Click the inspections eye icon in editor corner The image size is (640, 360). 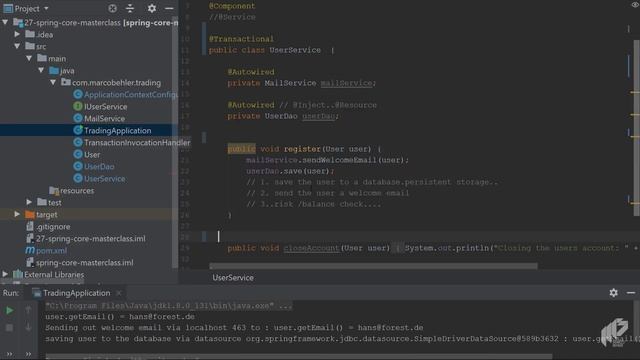[635, 5]
